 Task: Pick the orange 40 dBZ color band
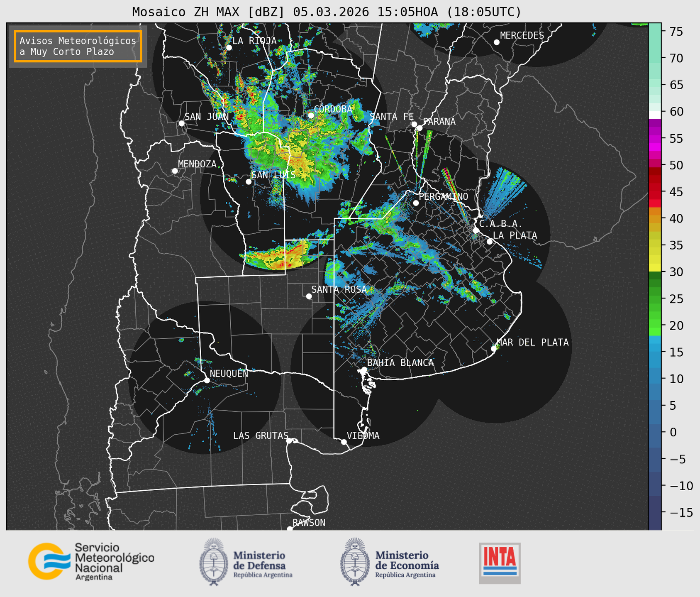click(x=655, y=219)
